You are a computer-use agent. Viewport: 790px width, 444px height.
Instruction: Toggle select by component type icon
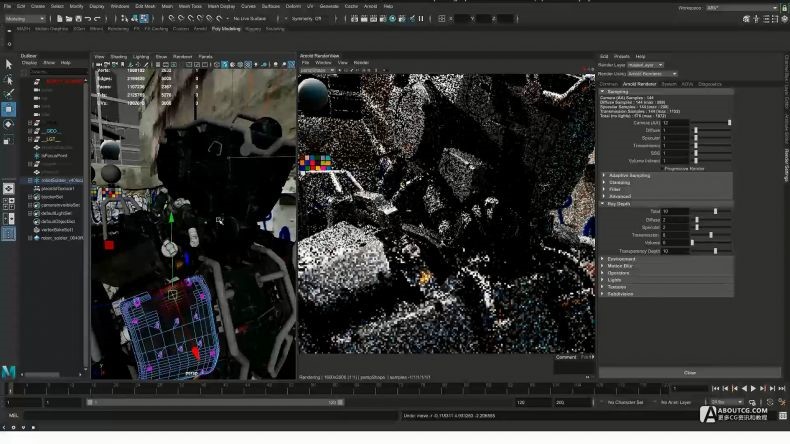pyautogui.click(x=144, y=19)
